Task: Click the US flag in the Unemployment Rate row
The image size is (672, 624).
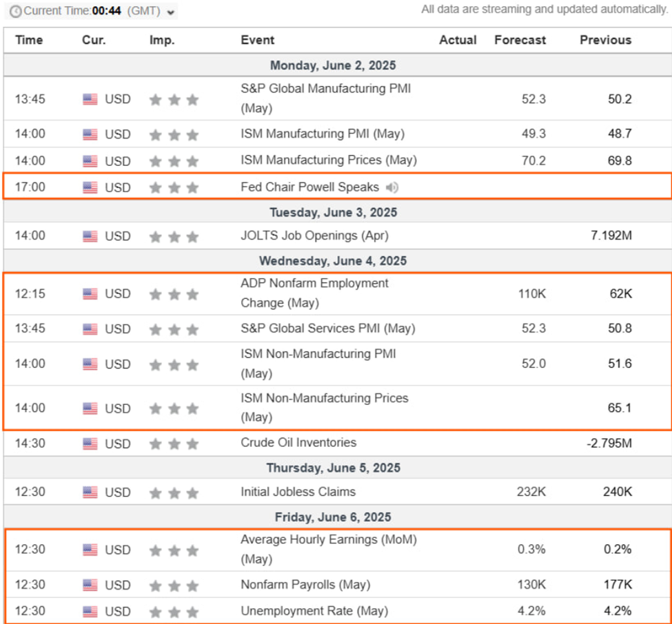Action: tap(90, 612)
